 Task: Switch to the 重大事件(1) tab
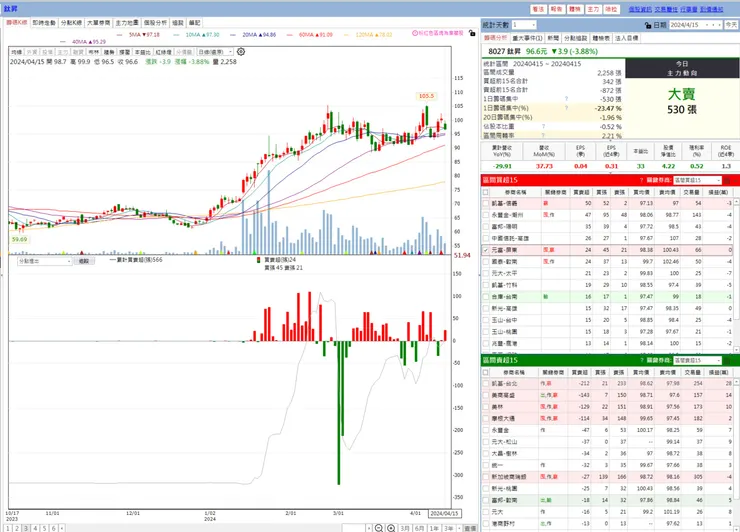pyautogui.click(x=527, y=38)
